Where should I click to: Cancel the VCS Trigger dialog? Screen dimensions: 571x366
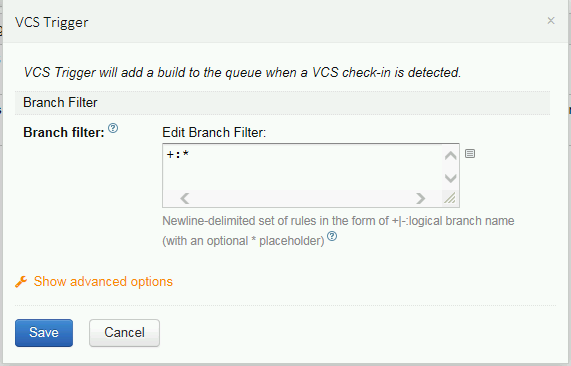[125, 333]
